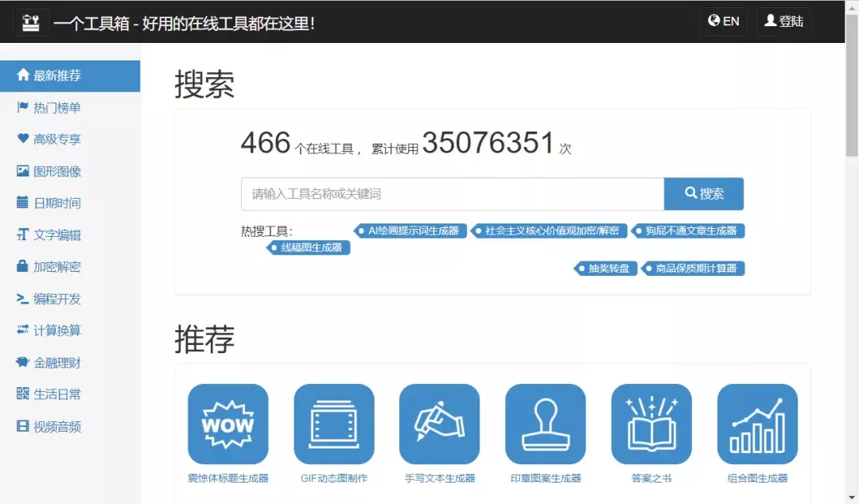Open the 加密解密 sidebar category
859x504 pixels.
(56, 267)
